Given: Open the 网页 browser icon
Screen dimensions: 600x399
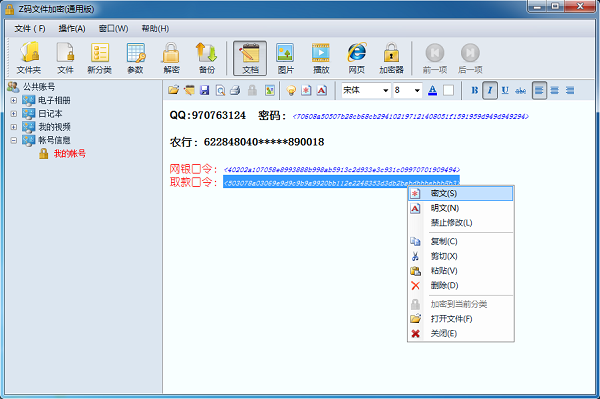Looking at the screenshot, I should 357,58.
